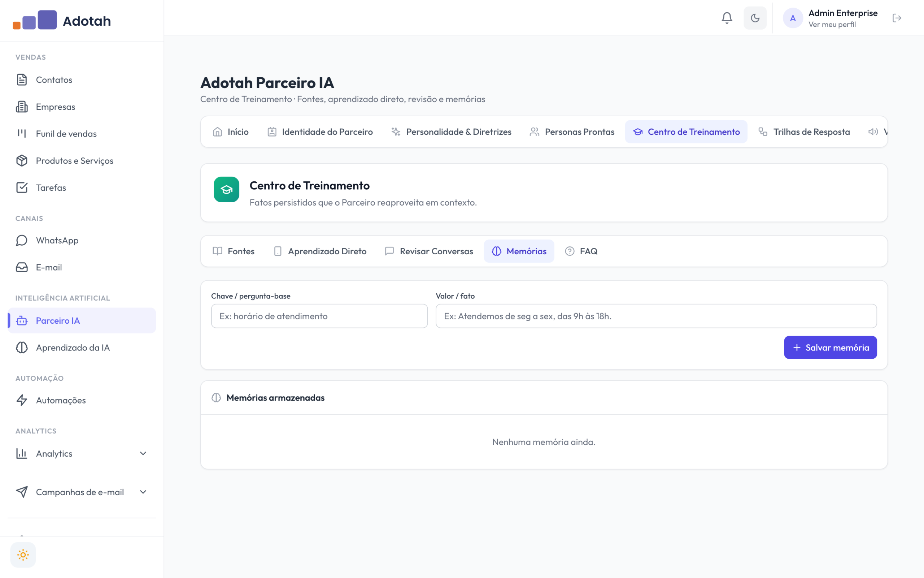Open Aprendizado da IA
This screenshot has height=578, width=924.
coord(82,348)
